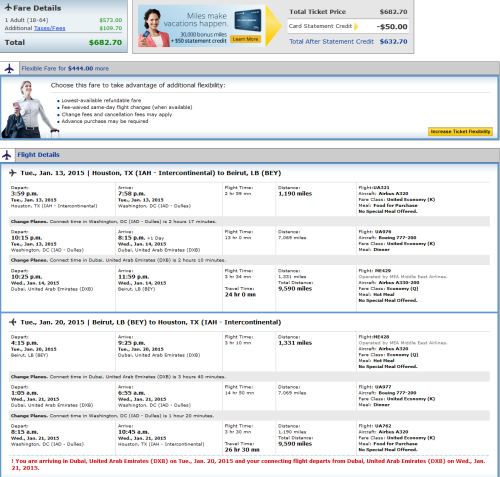Select the Houston to Beirut trip heading
This screenshot has width=500, height=477.
point(151,173)
